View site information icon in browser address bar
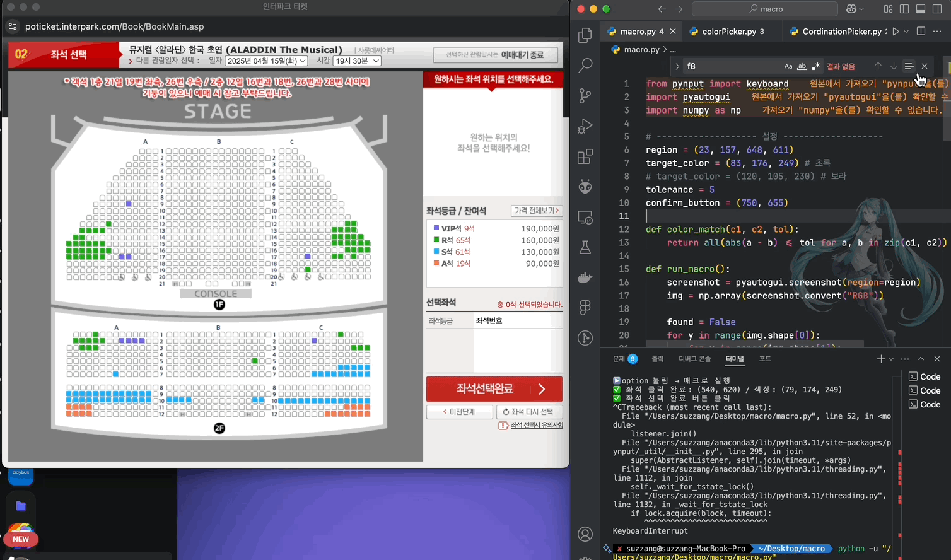This screenshot has height=560, width=951. pos(13,26)
